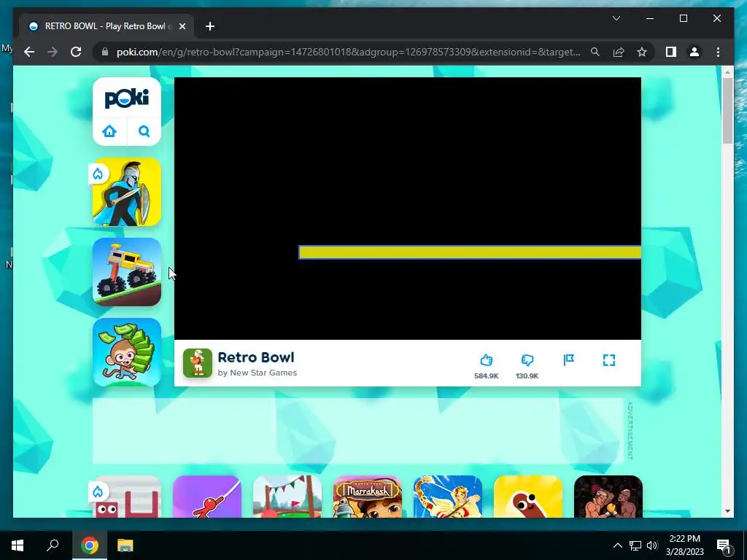747x560 pixels.
Task: Like Retro Bowl with thumbs up
Action: (486, 360)
